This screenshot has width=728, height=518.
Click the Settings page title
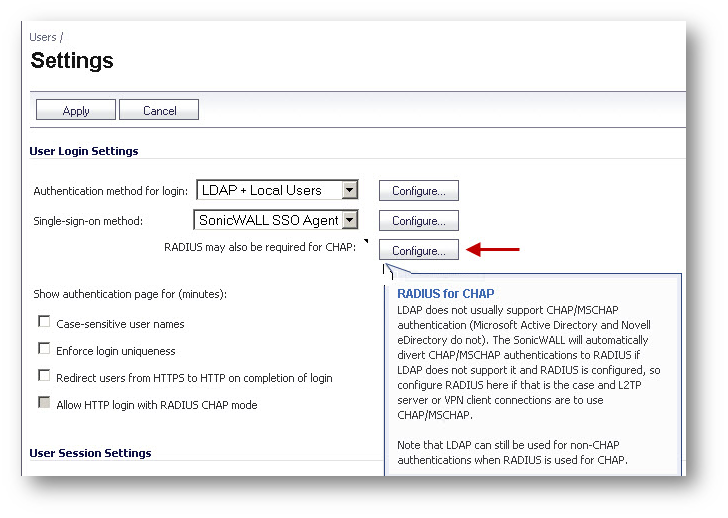tap(72, 61)
